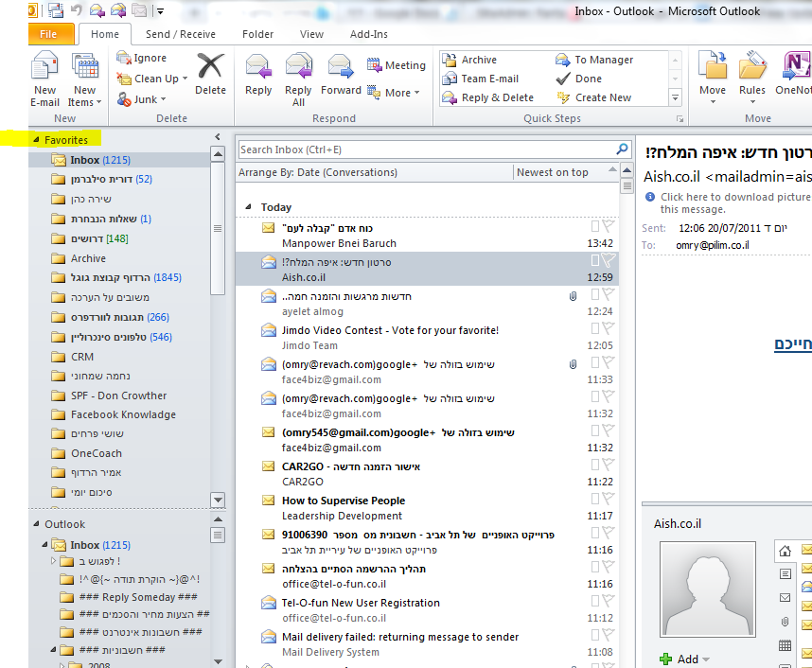
Task: Open the Add contact dropdown arrow
Action: click(706, 659)
